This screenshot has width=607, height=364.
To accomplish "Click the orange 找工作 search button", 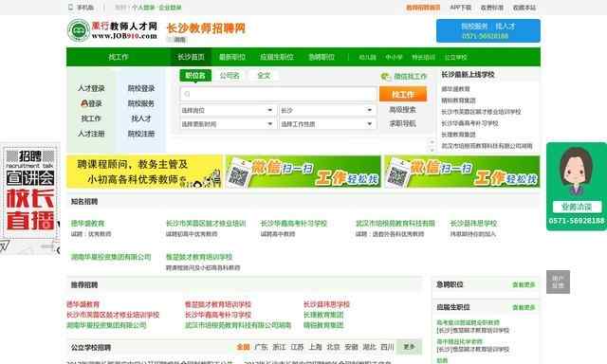I will point(403,94).
